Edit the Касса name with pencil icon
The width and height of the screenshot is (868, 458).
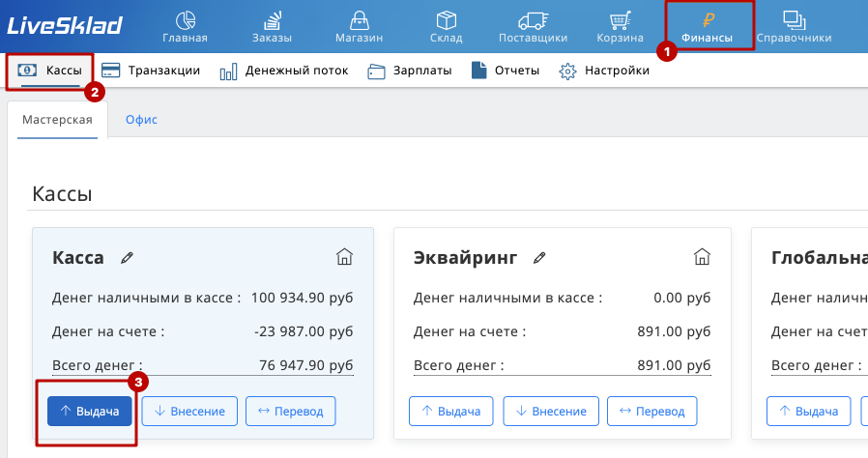point(127,258)
